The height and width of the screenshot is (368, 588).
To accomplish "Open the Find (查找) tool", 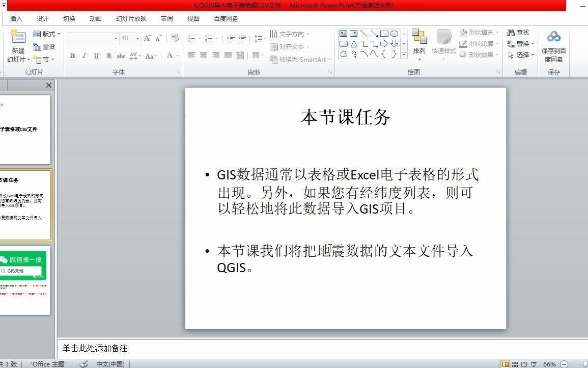I will pos(519,32).
